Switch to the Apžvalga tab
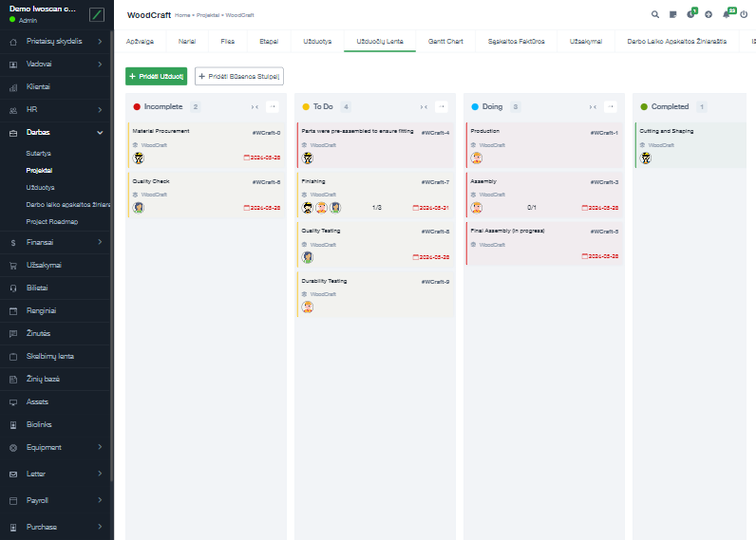The width and height of the screenshot is (756, 540). pos(141,42)
